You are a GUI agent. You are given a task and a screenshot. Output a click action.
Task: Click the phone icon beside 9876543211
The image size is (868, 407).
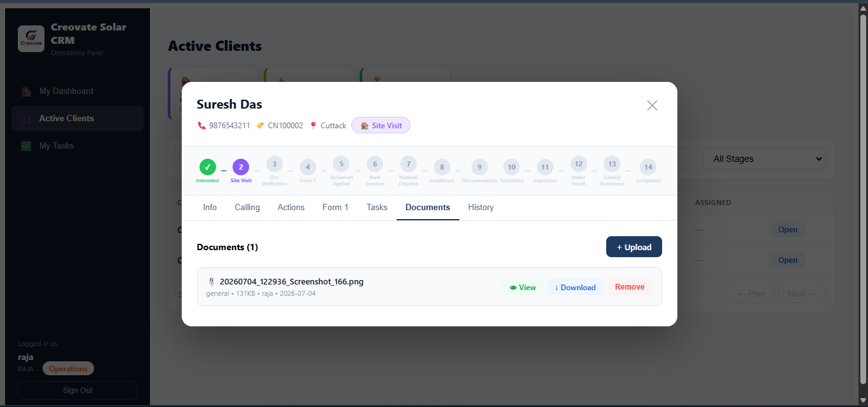[x=202, y=126]
